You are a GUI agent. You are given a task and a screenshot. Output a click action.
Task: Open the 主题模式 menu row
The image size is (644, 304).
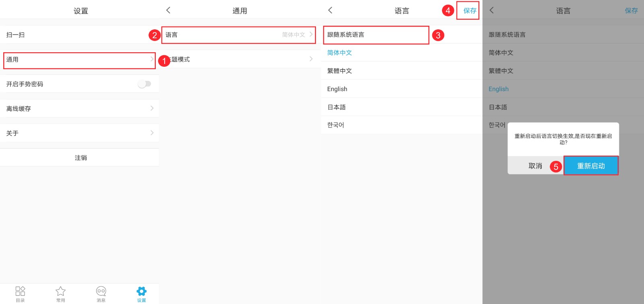click(240, 59)
